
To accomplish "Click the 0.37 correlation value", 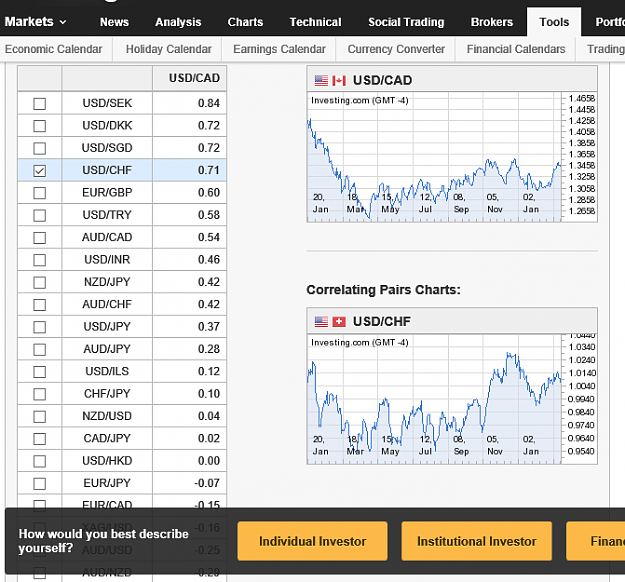I will (x=209, y=326).
